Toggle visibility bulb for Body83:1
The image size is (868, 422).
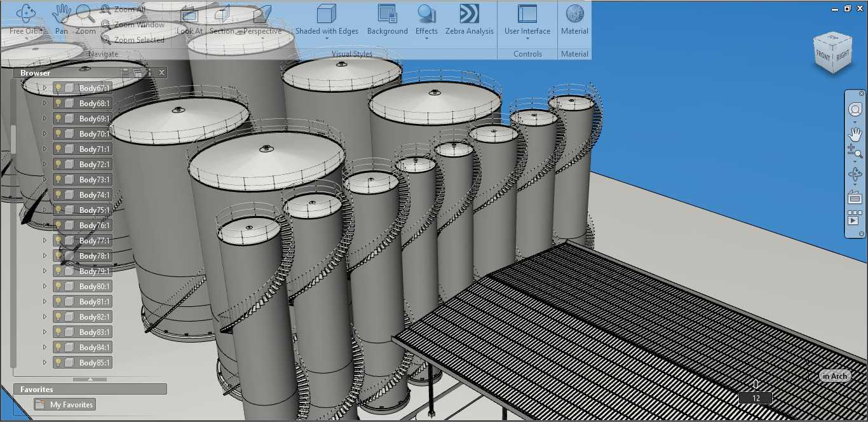(x=58, y=332)
